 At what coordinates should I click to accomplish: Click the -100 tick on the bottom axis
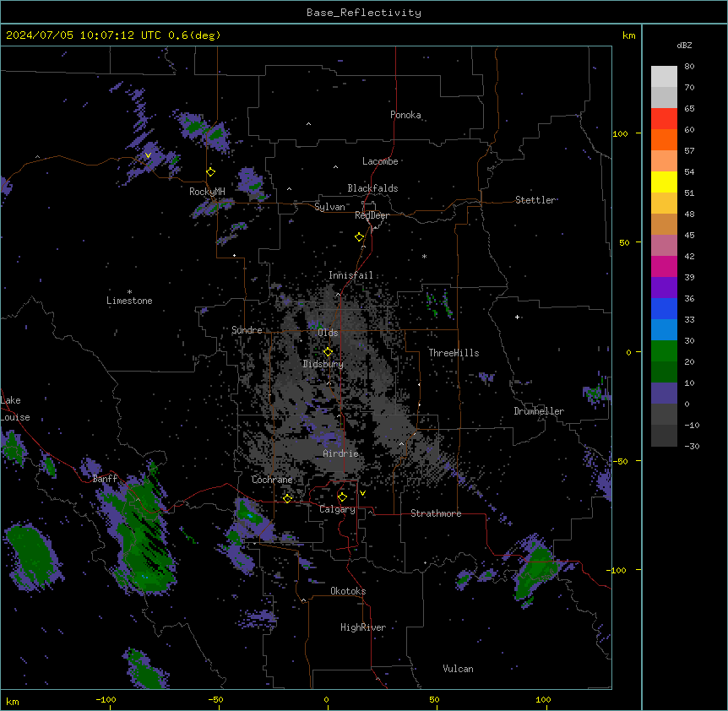click(106, 699)
